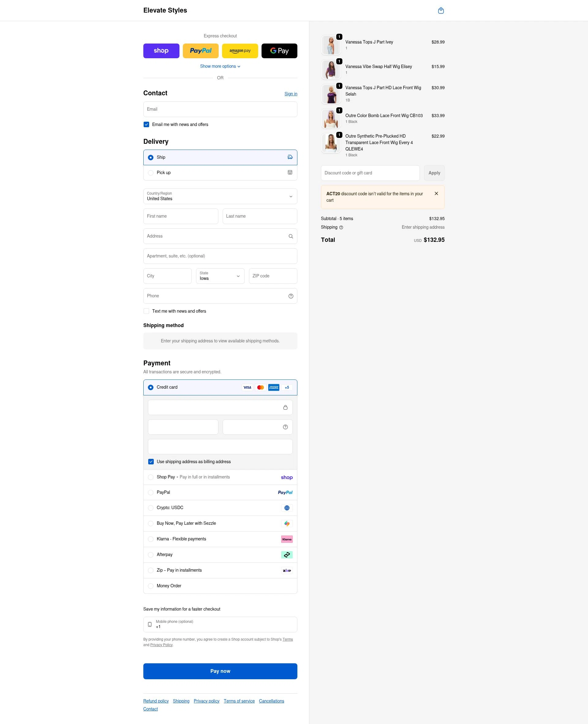Disable use shipping address as billing address
This screenshot has width=588, height=724.
151,461
